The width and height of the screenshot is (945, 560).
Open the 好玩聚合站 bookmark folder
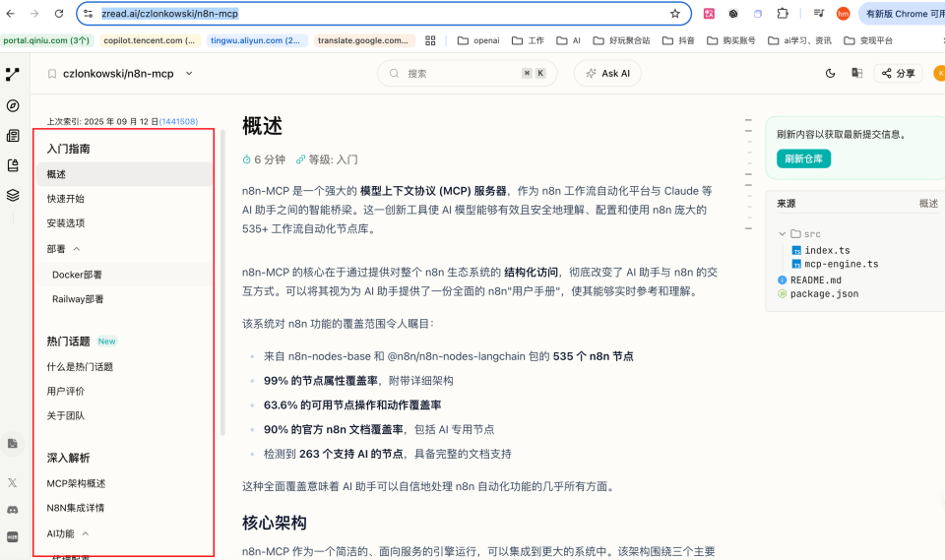tap(621, 40)
